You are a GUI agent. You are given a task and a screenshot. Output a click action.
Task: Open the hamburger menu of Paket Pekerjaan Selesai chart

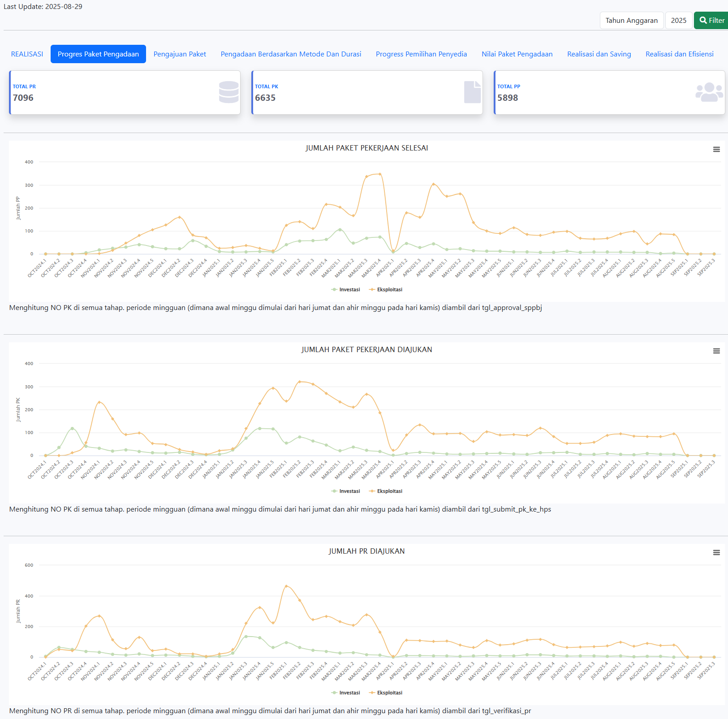[x=716, y=150]
